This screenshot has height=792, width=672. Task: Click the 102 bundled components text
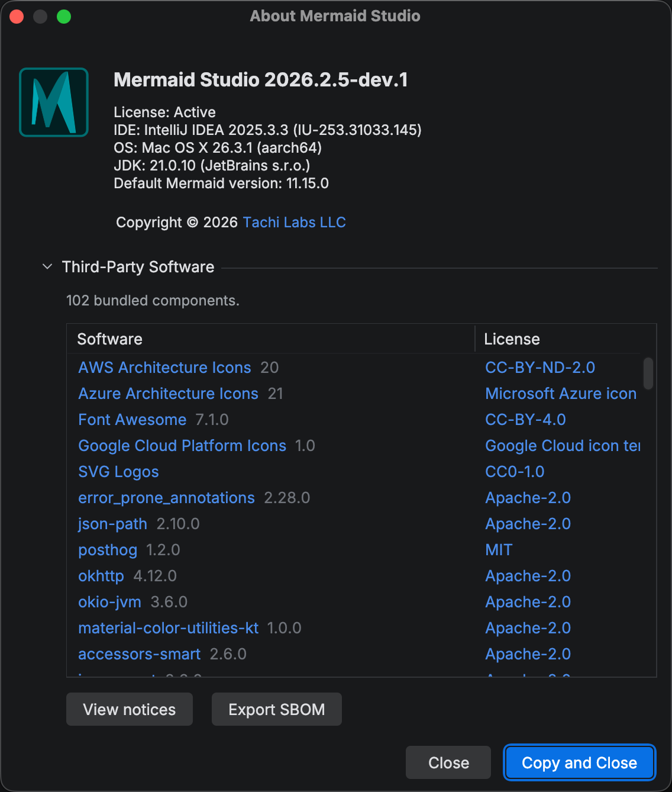tap(153, 301)
